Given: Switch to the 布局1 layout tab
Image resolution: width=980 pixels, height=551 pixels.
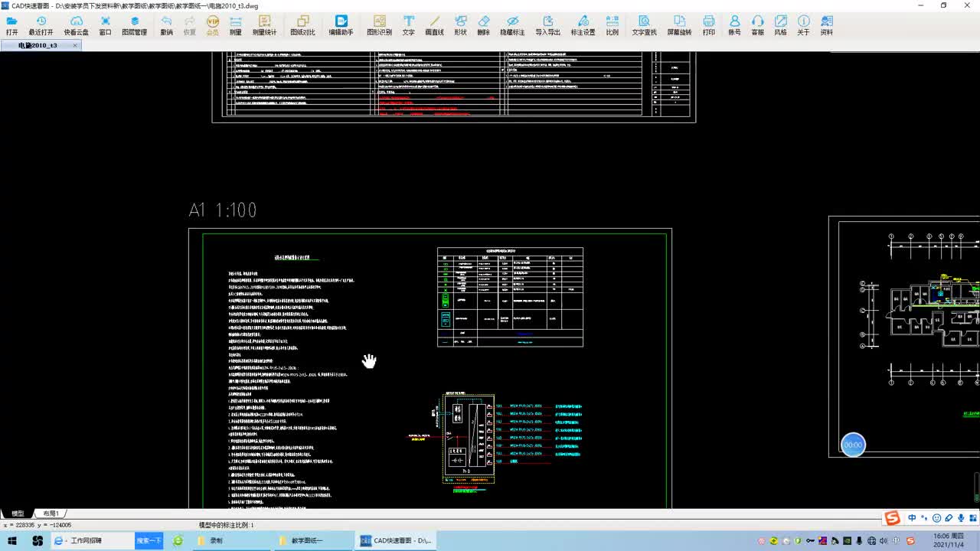Looking at the screenshot, I should [51, 514].
